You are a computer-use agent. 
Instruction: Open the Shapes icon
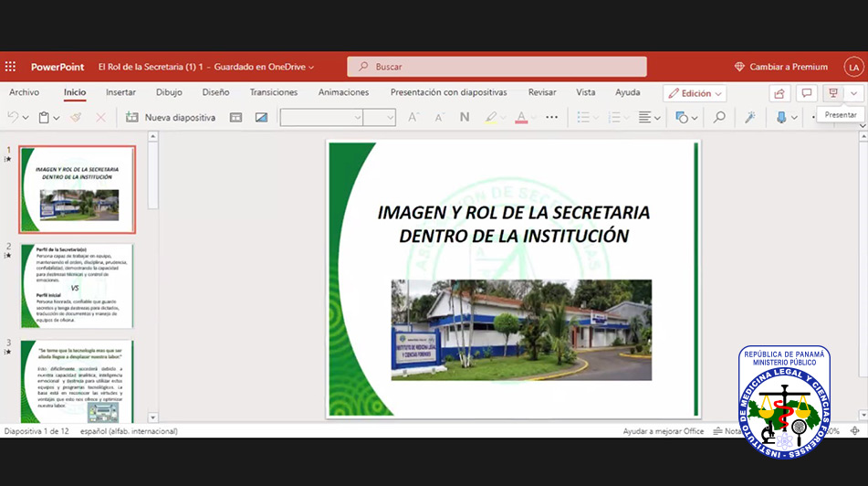[x=682, y=117]
